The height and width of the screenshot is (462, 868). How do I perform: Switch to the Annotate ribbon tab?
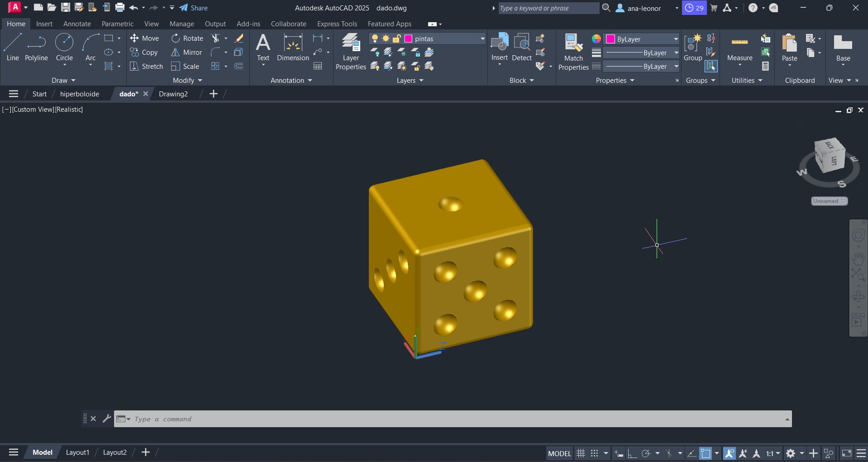pyautogui.click(x=77, y=24)
